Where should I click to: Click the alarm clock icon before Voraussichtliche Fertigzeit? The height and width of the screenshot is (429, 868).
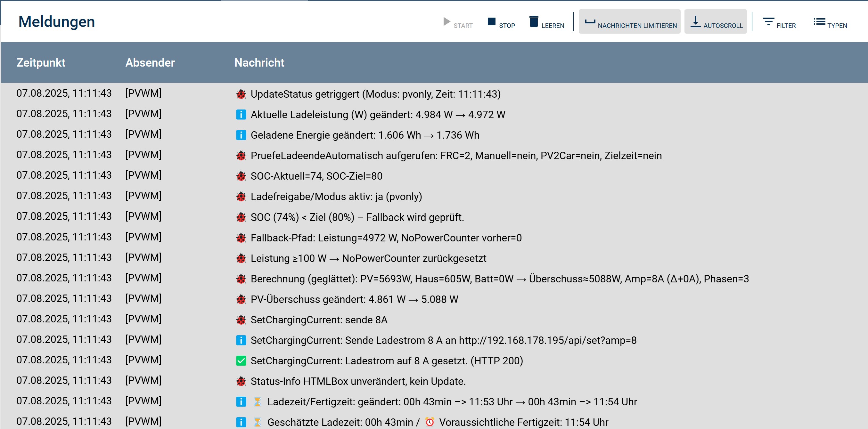[x=430, y=422]
